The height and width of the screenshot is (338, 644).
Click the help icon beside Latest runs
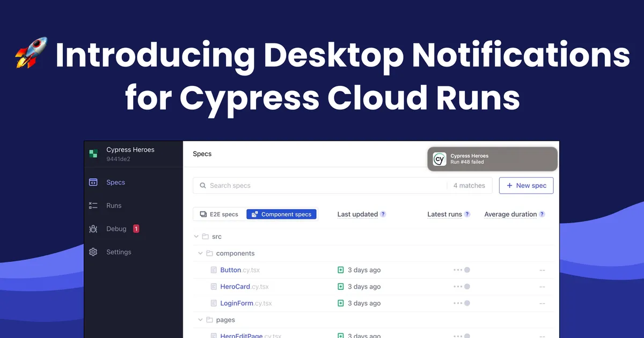[x=467, y=214]
